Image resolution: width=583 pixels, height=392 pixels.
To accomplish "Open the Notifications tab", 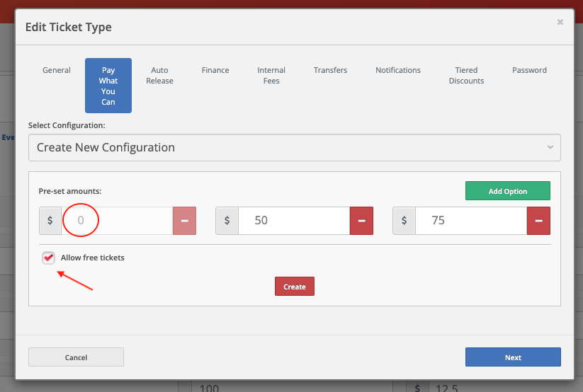I will [398, 70].
